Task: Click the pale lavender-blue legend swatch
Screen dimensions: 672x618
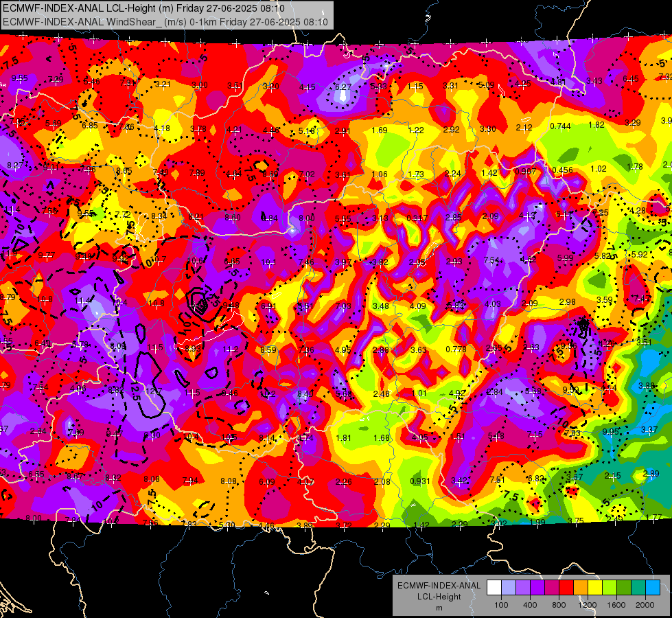Action: pos(509,588)
